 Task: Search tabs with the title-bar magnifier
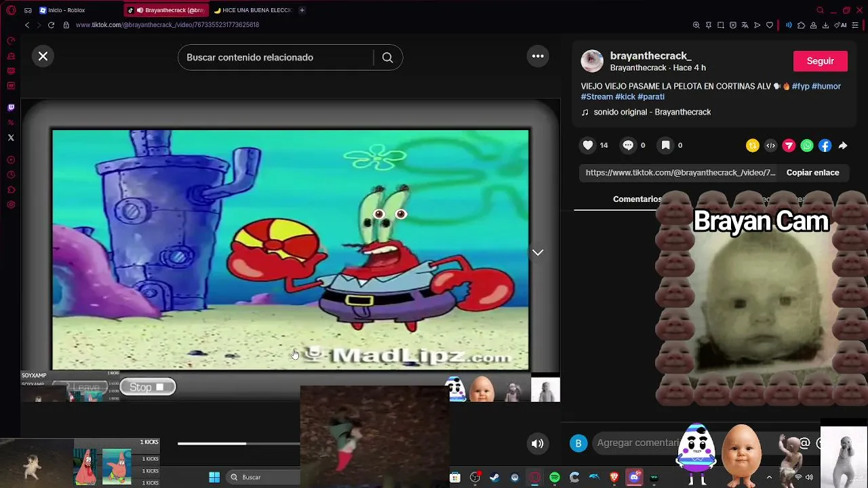pyautogui.click(x=820, y=10)
